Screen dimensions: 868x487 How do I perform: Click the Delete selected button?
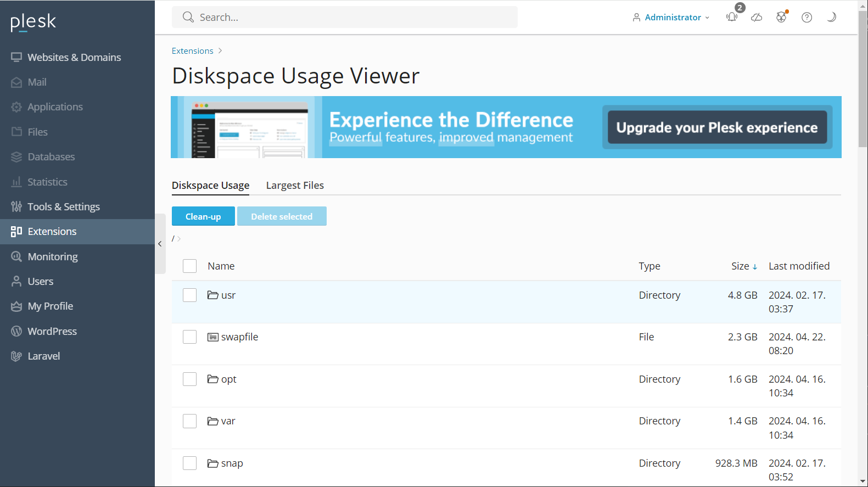[x=282, y=216]
